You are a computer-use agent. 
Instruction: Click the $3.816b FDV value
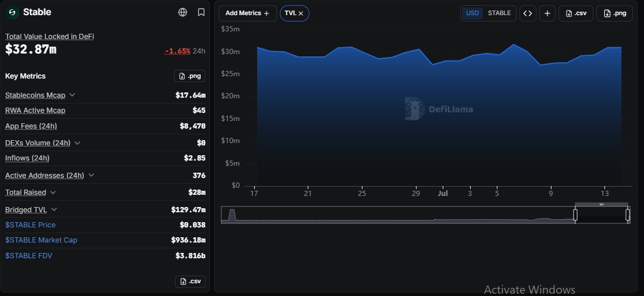(191, 256)
